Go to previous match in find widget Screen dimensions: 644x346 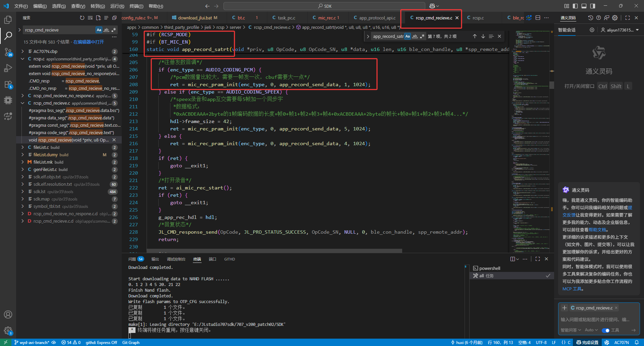pyautogui.click(x=475, y=36)
